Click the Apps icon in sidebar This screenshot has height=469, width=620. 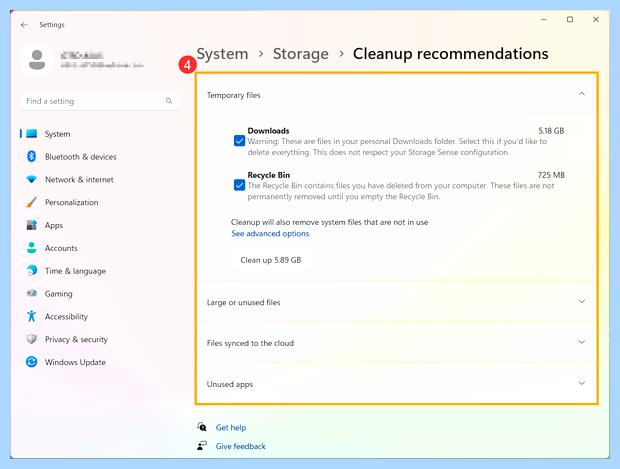[32, 225]
